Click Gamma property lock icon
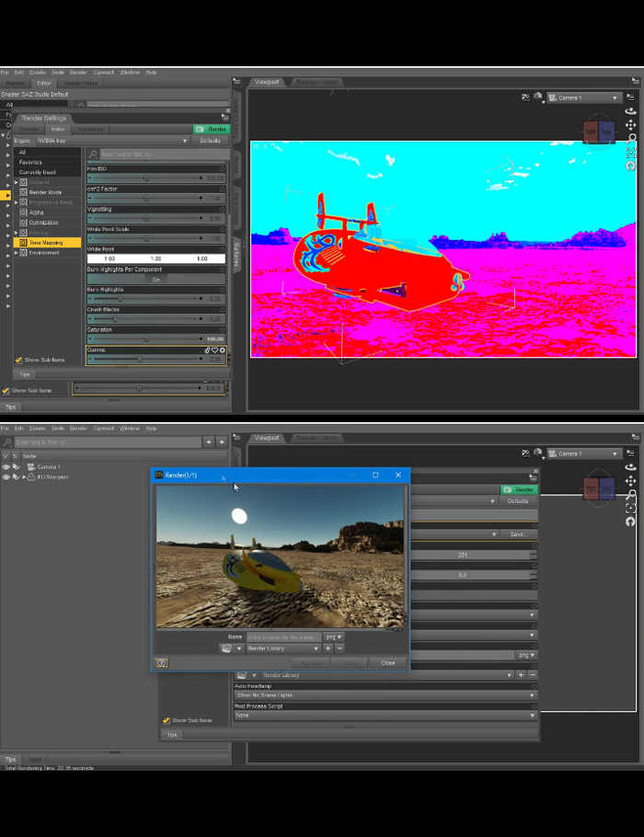This screenshot has width=644, height=837. 207,350
